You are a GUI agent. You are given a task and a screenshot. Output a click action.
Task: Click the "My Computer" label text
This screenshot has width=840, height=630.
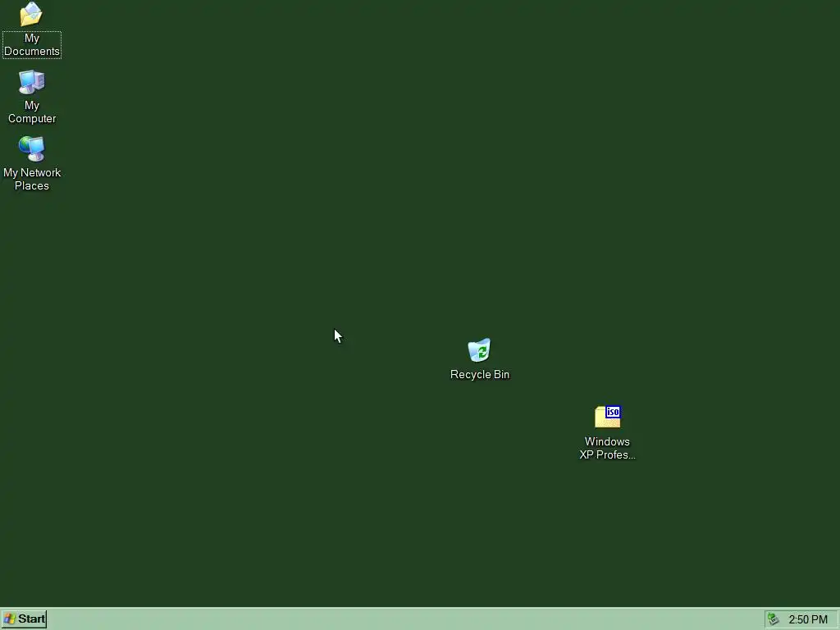pyautogui.click(x=32, y=112)
